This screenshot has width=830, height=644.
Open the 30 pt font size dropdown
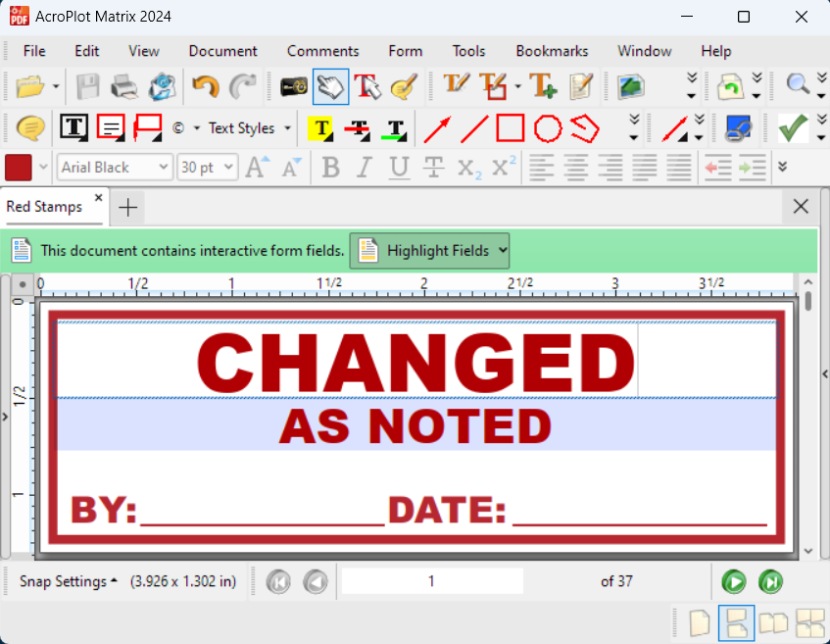207,168
